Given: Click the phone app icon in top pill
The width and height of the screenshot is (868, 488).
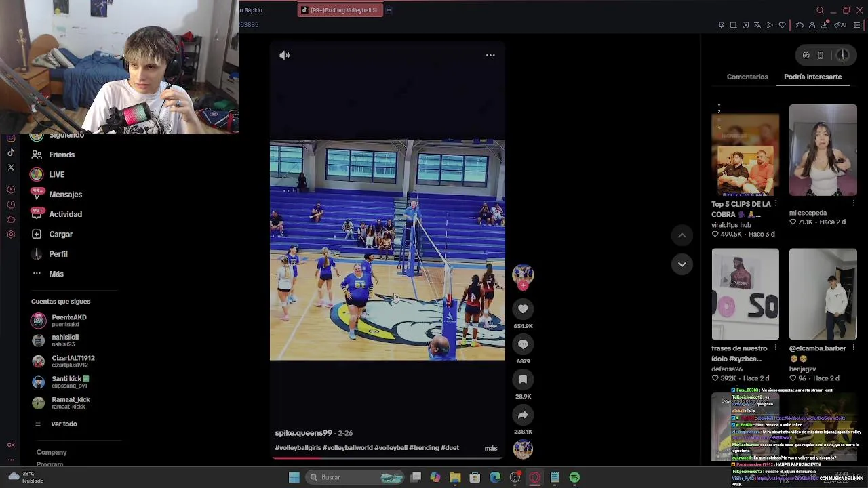Looking at the screenshot, I should [821, 56].
